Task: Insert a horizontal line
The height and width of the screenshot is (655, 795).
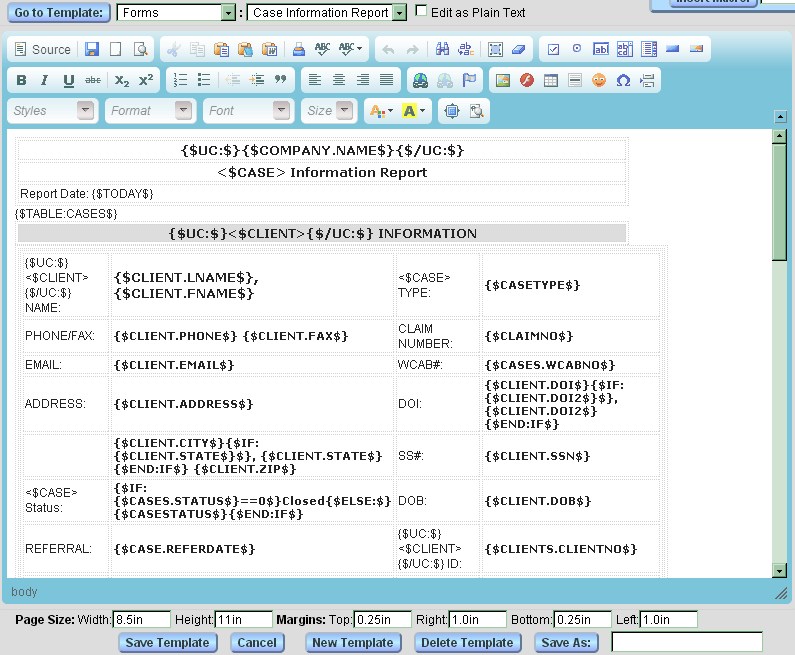Action: (x=575, y=80)
